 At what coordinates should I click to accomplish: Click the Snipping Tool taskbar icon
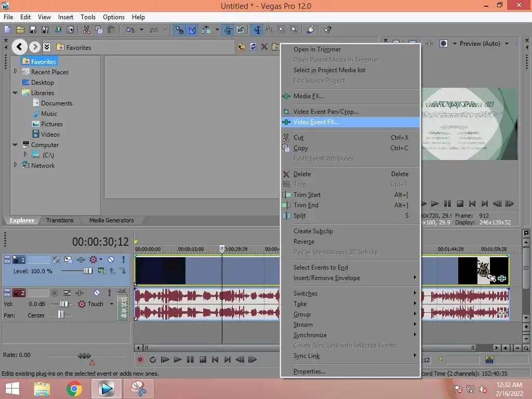coord(138,389)
